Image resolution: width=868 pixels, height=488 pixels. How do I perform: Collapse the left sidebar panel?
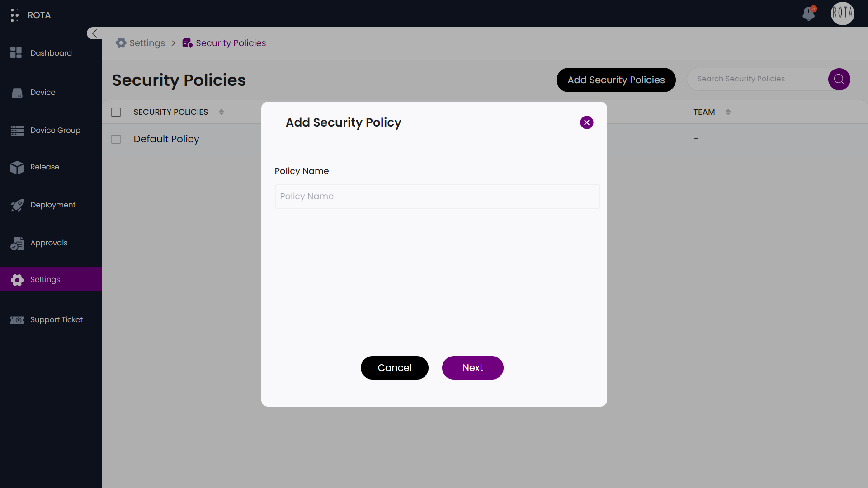(x=94, y=33)
